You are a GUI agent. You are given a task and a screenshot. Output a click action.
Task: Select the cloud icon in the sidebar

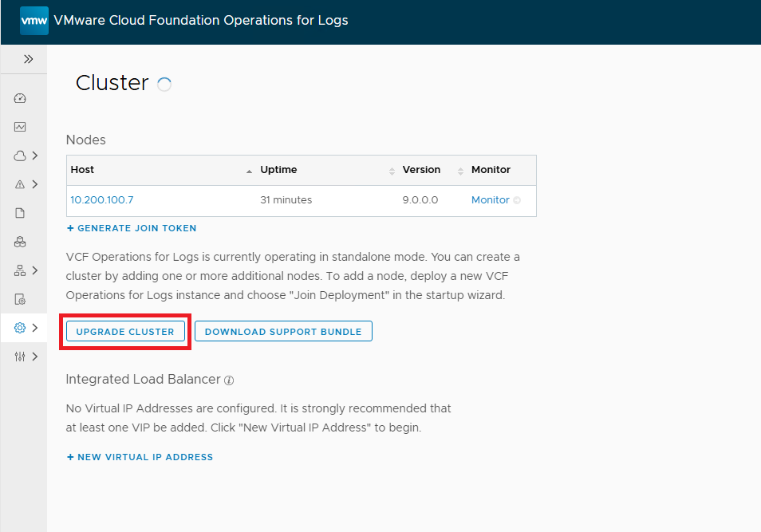coord(21,156)
